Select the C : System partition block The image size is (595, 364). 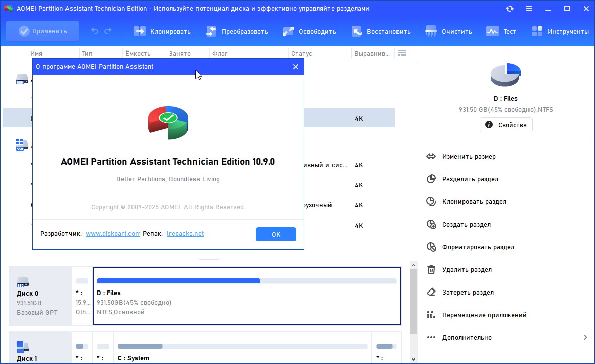tap(242, 348)
